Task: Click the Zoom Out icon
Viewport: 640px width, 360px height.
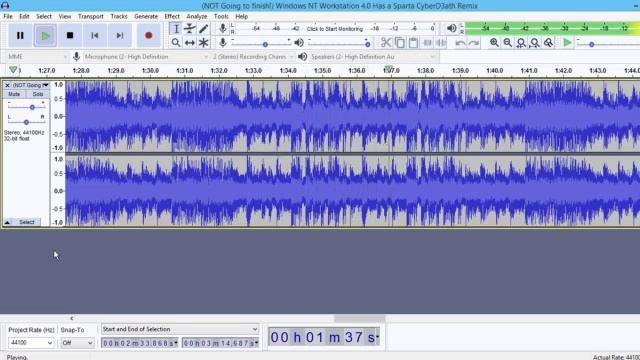Action: click(x=507, y=42)
